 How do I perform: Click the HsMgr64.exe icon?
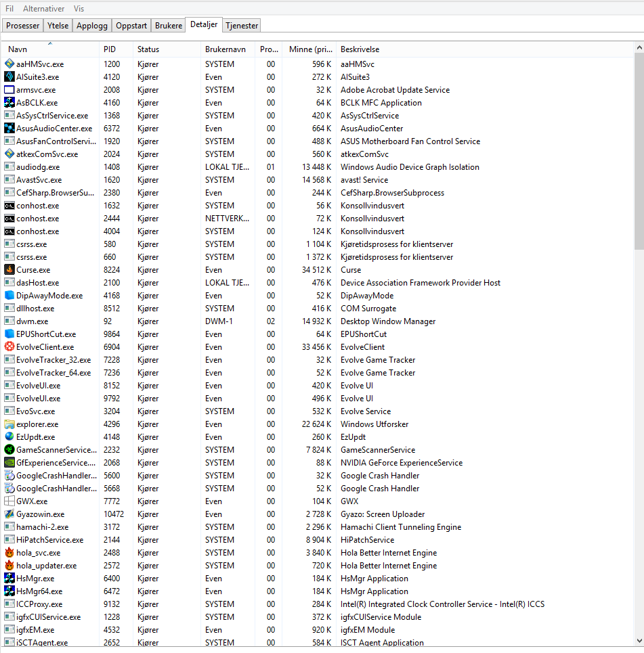pos(9,591)
